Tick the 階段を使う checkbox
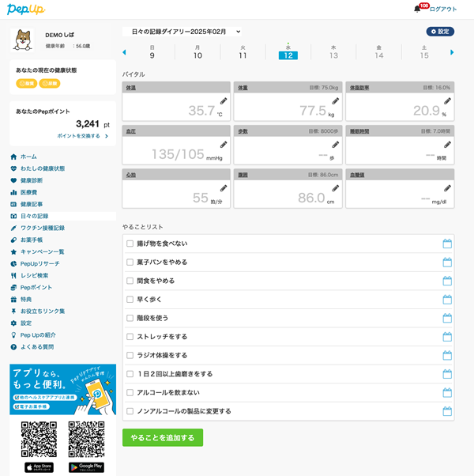This screenshot has width=474, height=476. coord(130,318)
